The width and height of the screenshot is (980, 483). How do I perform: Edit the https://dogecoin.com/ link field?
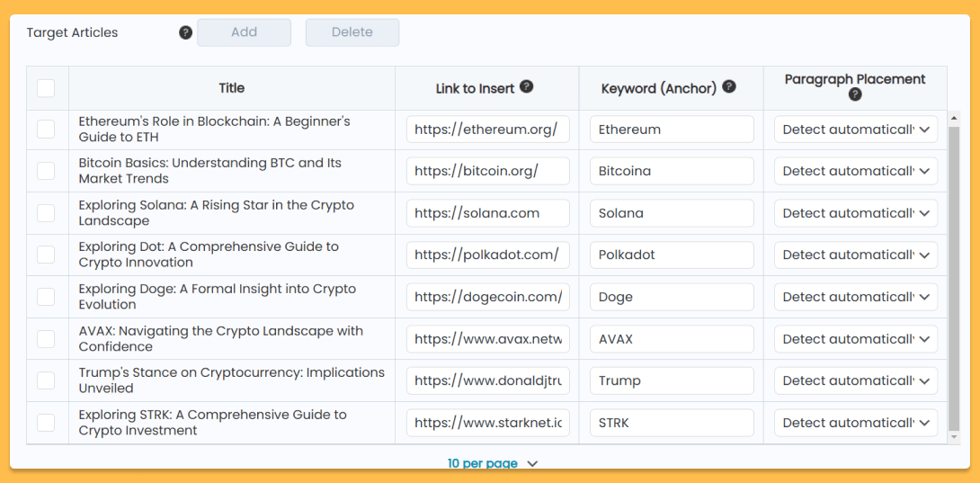pos(487,297)
